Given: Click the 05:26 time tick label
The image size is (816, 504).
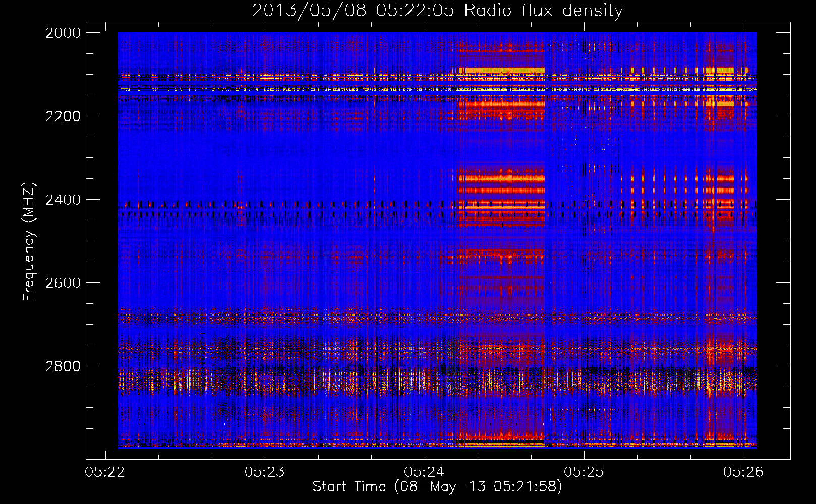Looking at the screenshot, I should click(x=744, y=472).
